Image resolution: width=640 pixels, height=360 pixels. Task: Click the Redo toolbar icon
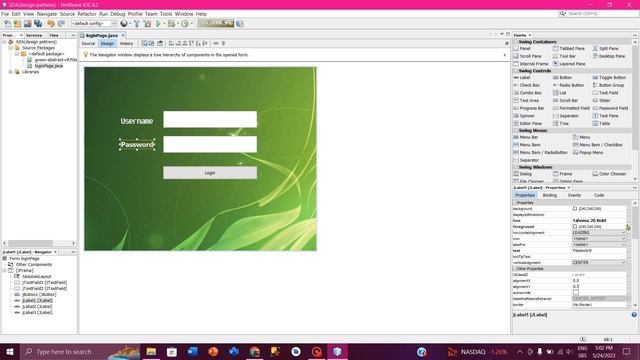pos(61,24)
